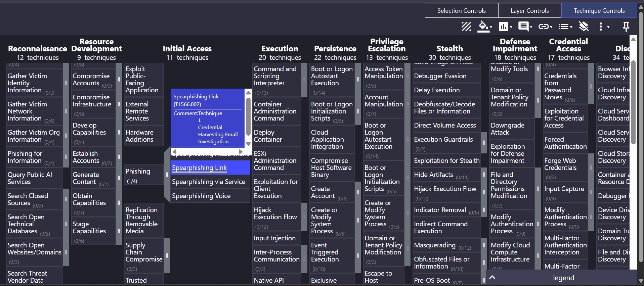Expand Hide Artifacts sub-techniques handle
The height and width of the screenshot is (286, 644).
click(484, 175)
